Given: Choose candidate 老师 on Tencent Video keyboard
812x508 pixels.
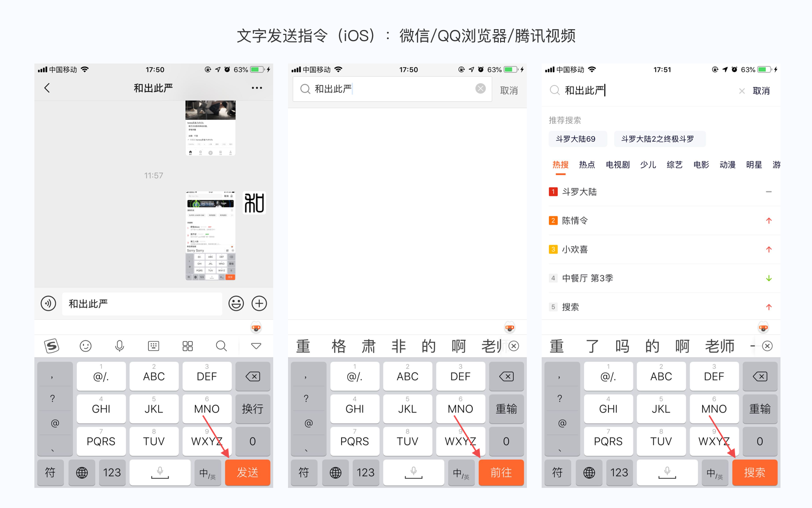Looking at the screenshot, I should 720,346.
